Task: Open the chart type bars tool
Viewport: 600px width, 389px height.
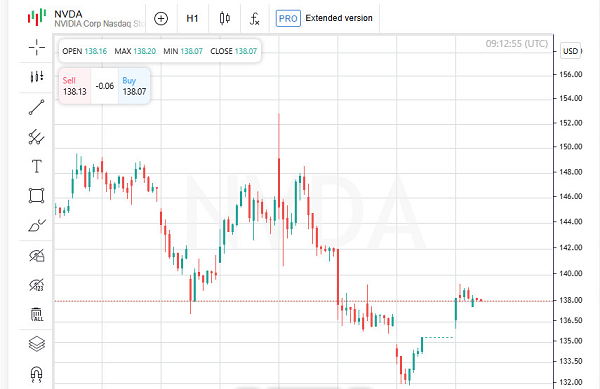Action: [36, 76]
